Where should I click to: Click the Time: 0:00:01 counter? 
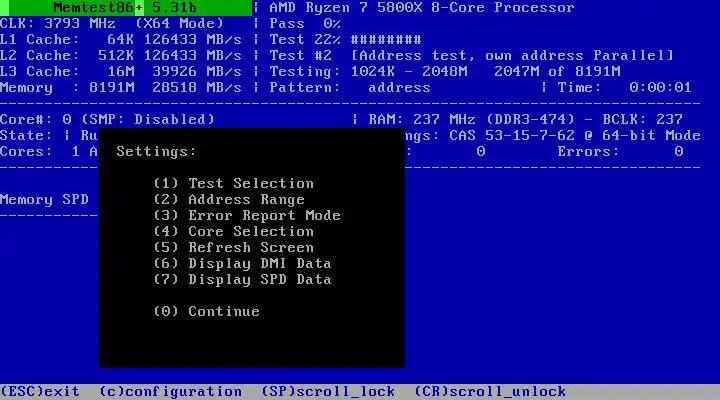click(624, 88)
